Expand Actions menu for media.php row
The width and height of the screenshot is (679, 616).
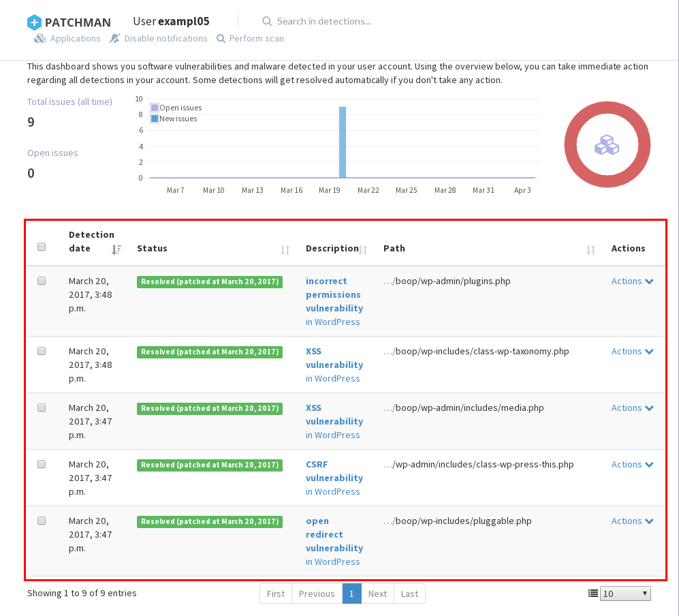[x=632, y=407]
